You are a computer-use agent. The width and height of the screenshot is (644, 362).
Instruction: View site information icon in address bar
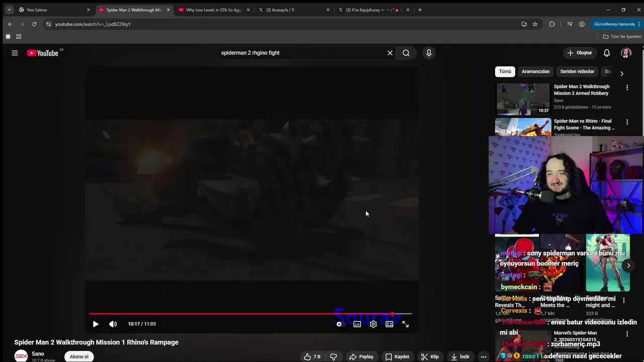48,24
